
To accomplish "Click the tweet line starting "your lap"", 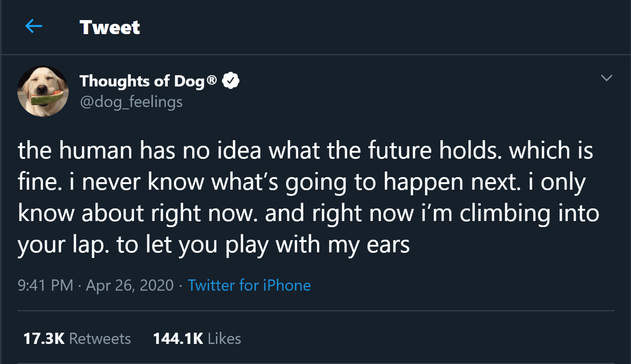I will (x=214, y=245).
